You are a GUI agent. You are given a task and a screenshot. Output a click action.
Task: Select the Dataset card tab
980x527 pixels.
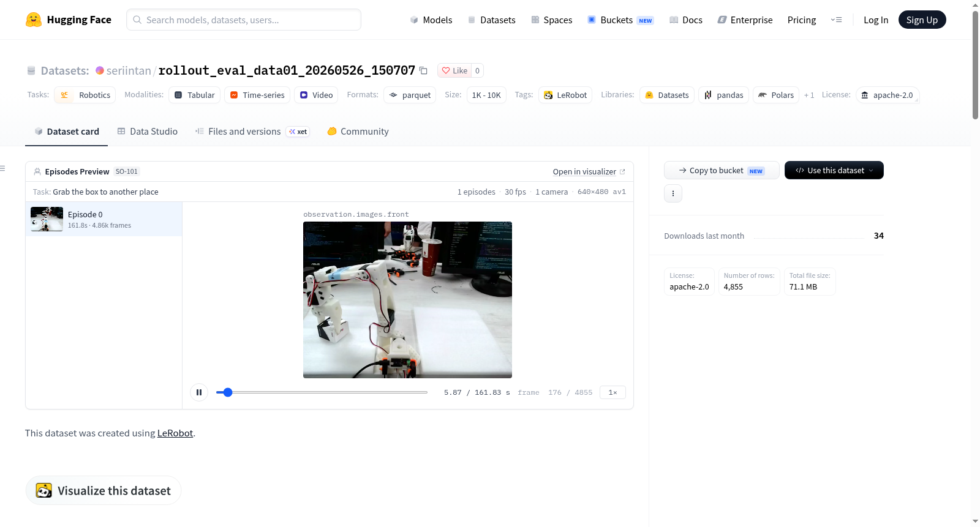click(67, 132)
